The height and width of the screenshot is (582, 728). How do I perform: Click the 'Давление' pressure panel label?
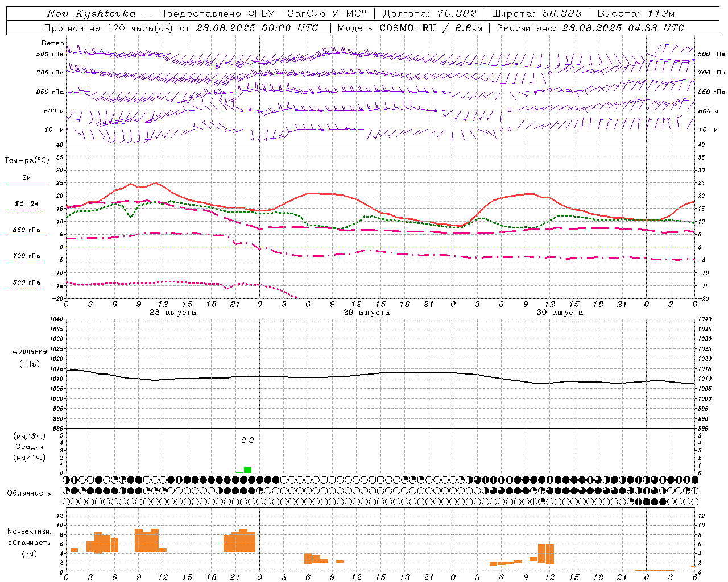pos(30,351)
